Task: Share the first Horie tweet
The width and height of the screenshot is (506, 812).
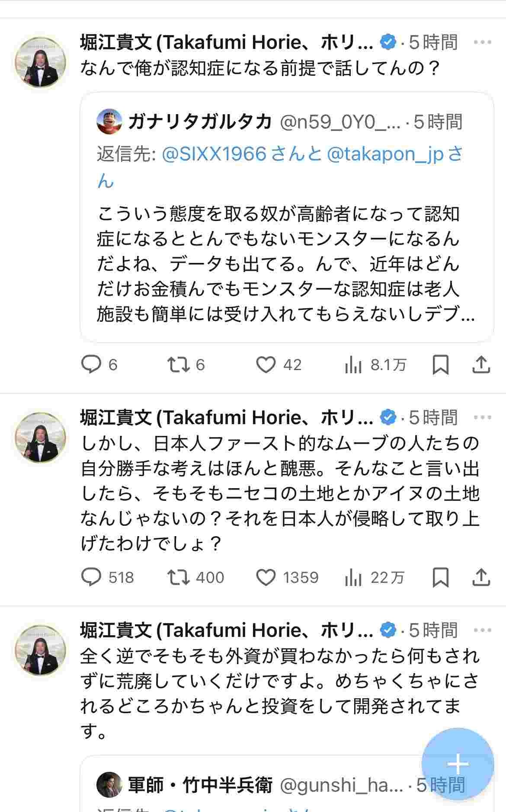Action: click(480, 365)
